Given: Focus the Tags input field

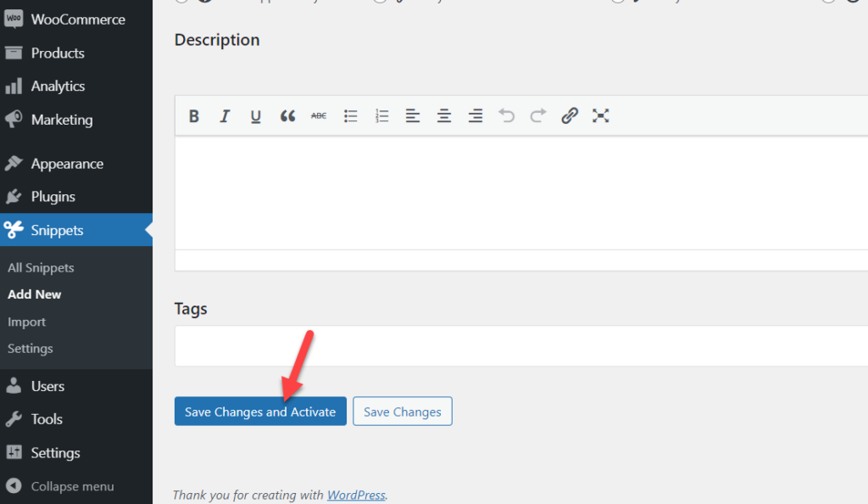Looking at the screenshot, I should point(521,346).
